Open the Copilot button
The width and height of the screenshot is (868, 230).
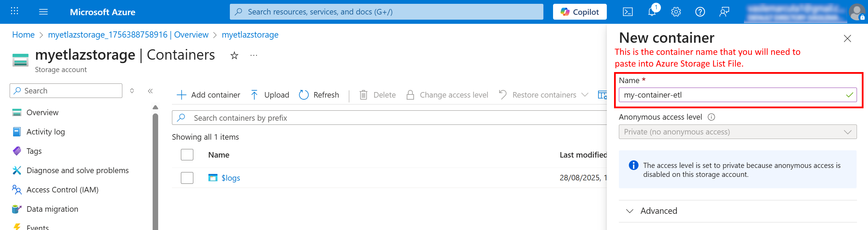tap(580, 12)
